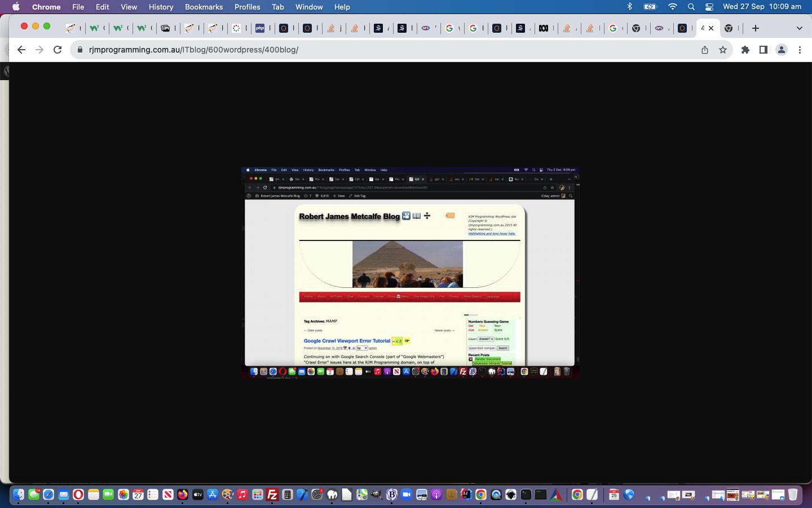This screenshot has height=508, width=812.
Task: Check battery status in menu bar
Action: pos(650,7)
